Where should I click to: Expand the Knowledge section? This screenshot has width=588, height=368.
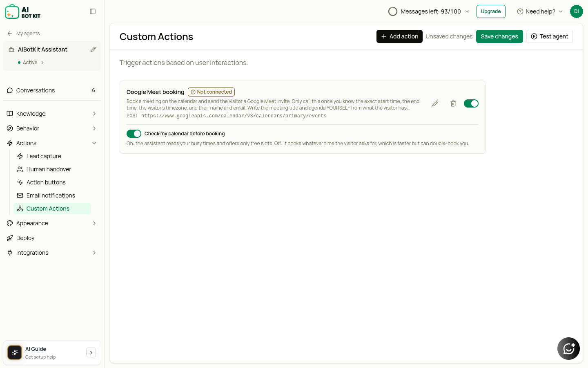(52, 114)
